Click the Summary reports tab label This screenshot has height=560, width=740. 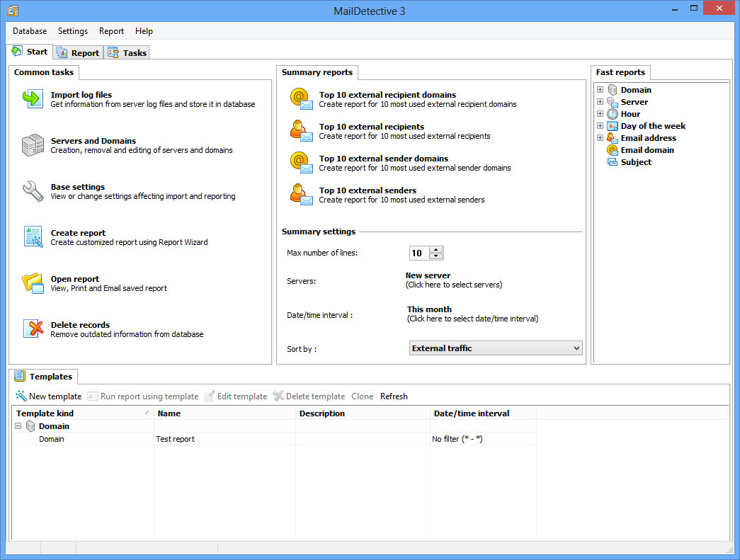(317, 72)
